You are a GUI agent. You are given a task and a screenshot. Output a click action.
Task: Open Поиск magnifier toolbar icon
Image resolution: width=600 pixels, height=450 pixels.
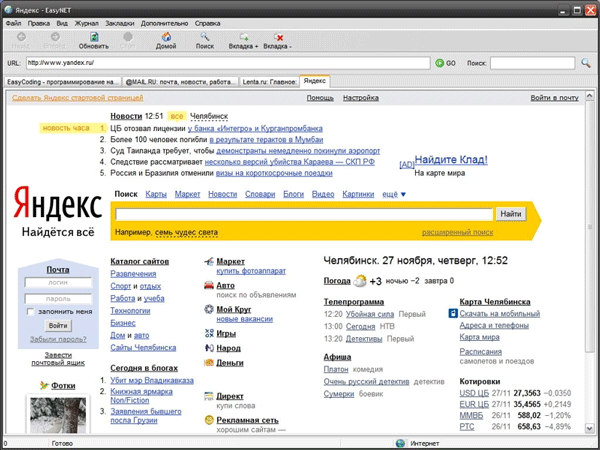tap(205, 37)
